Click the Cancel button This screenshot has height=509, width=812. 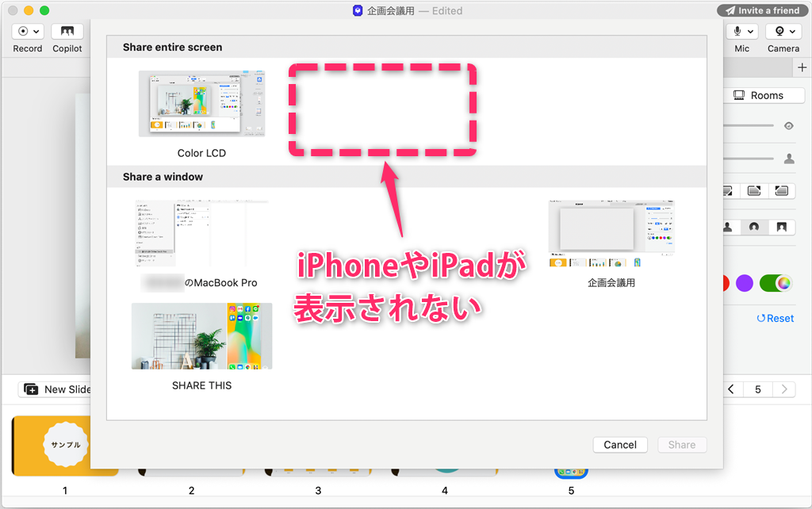[619, 444]
